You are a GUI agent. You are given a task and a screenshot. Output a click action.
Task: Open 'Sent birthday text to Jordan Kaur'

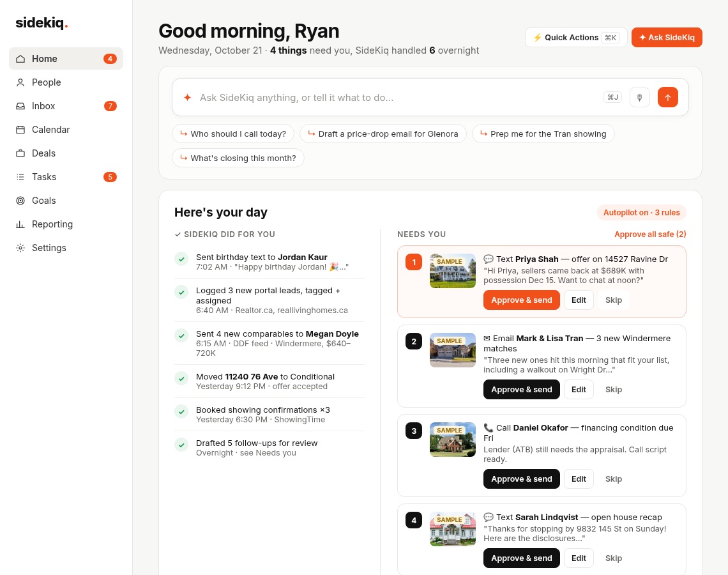point(269,262)
